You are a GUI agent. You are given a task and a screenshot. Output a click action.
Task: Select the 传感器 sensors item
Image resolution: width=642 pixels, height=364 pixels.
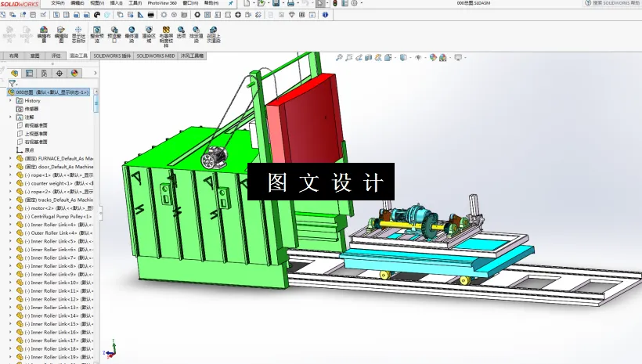(x=27, y=109)
